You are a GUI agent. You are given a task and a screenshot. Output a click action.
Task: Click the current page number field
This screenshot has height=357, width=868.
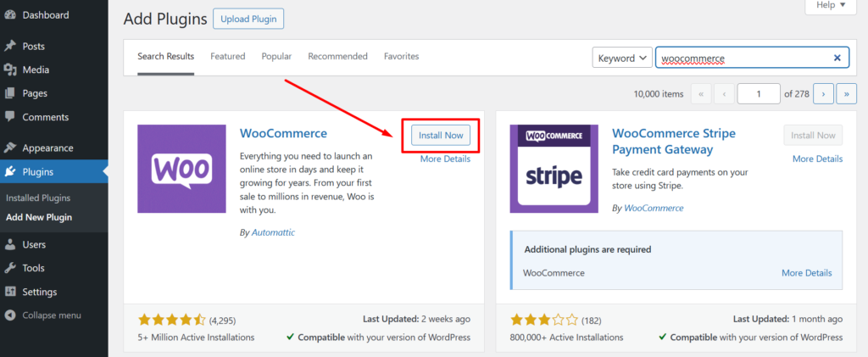pyautogui.click(x=759, y=94)
